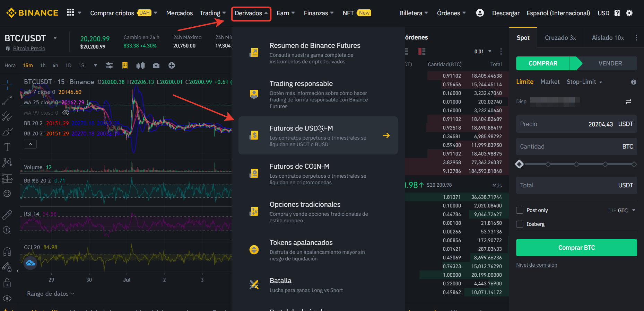Image resolution: width=644 pixels, height=311 pixels.
Task: Click the Precio input field
Action: coord(576,124)
